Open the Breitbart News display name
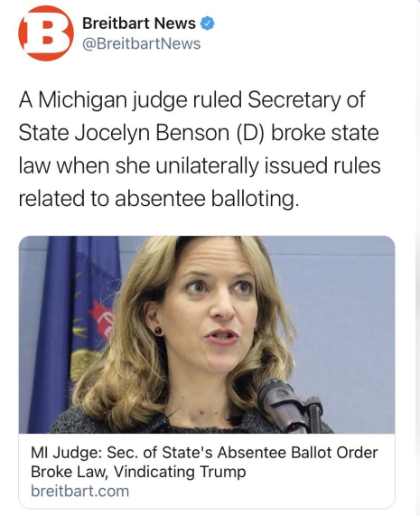The width and height of the screenshot is (420, 516). click(139, 23)
